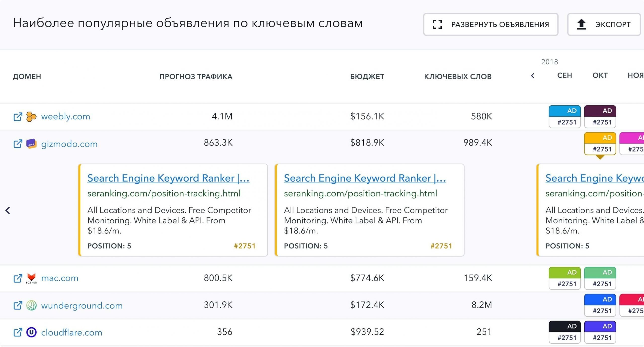Open first ad card's seranking.com/position-tracking.html URL
The width and height of the screenshot is (644, 347).
164,193
